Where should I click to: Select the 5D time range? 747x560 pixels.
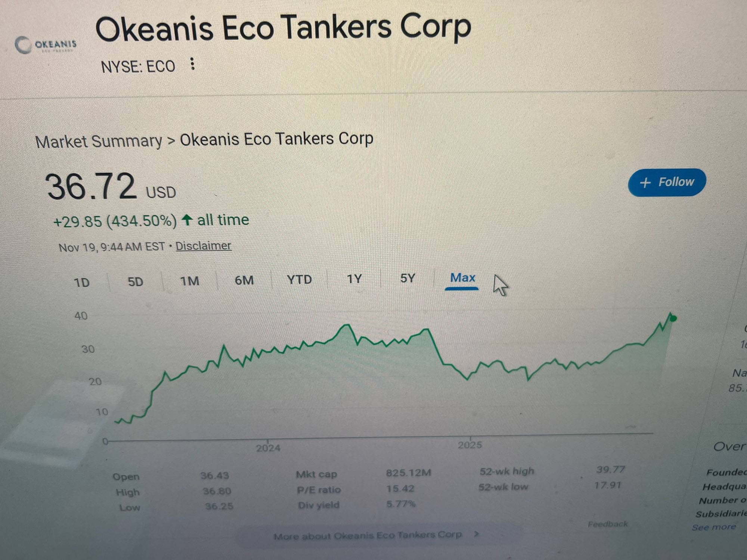(x=135, y=281)
